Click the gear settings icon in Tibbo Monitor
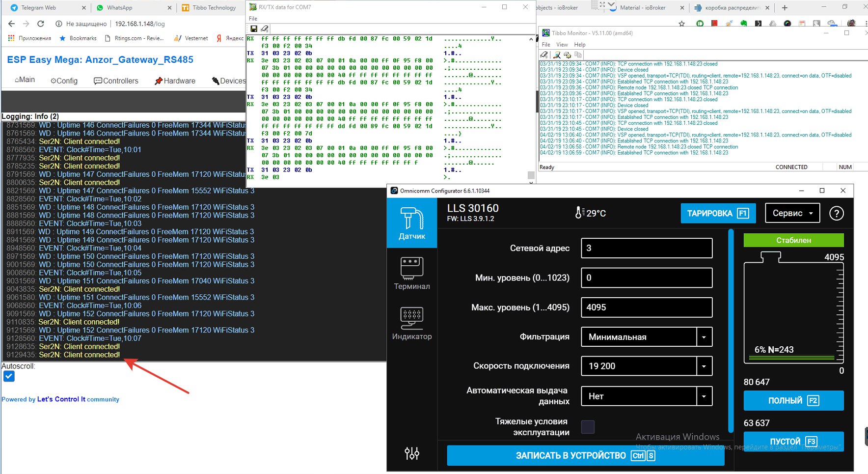The height and width of the screenshot is (474, 868). click(x=567, y=55)
